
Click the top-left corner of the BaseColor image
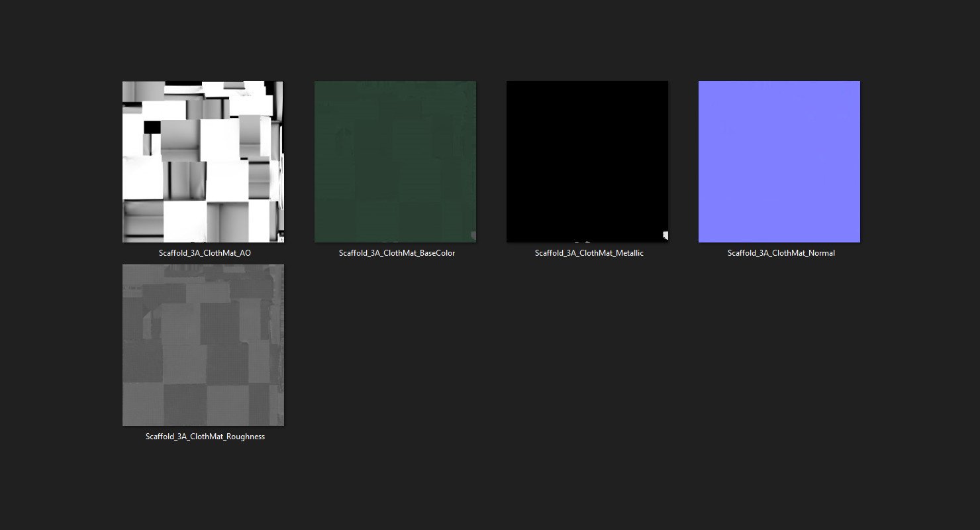(317, 83)
